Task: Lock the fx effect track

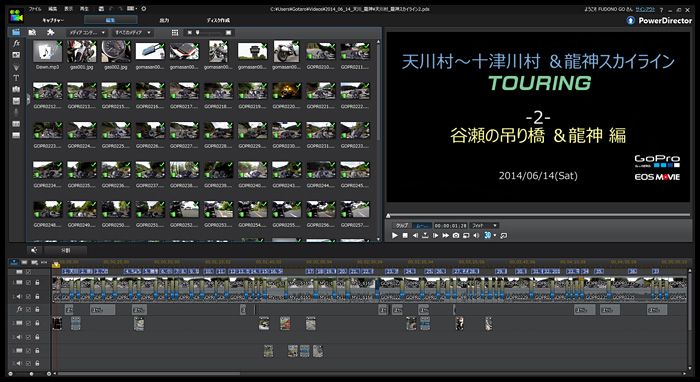Action: point(38,309)
